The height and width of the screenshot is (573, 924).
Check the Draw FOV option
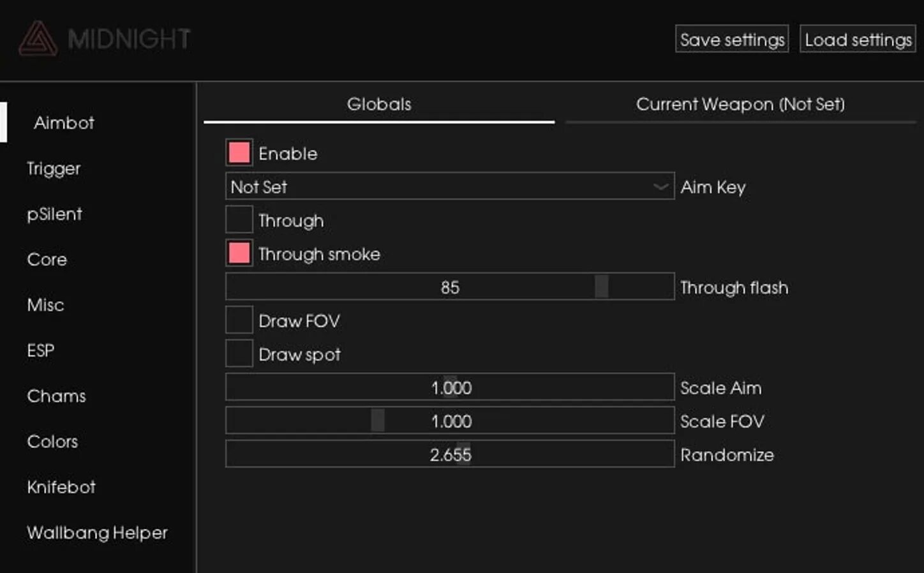pyautogui.click(x=239, y=320)
